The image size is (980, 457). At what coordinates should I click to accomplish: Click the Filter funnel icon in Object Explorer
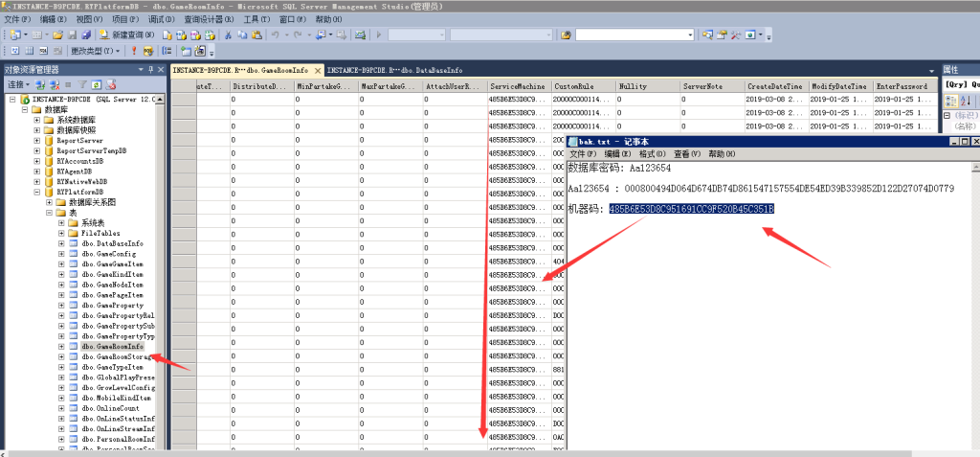[x=82, y=85]
